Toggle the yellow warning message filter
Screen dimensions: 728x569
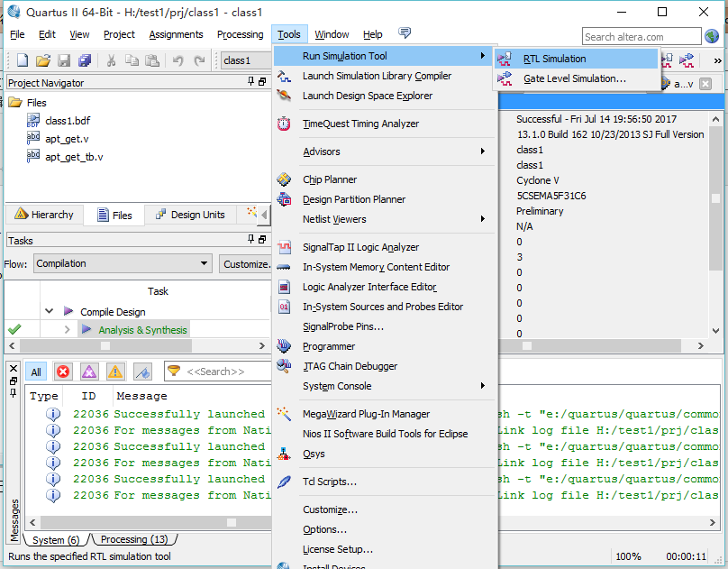tap(115, 372)
